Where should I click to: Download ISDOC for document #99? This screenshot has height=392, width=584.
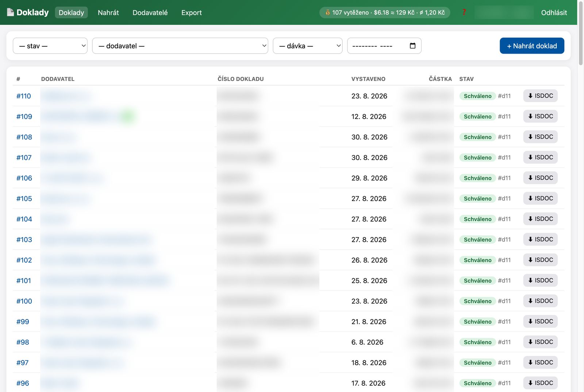pyautogui.click(x=540, y=322)
